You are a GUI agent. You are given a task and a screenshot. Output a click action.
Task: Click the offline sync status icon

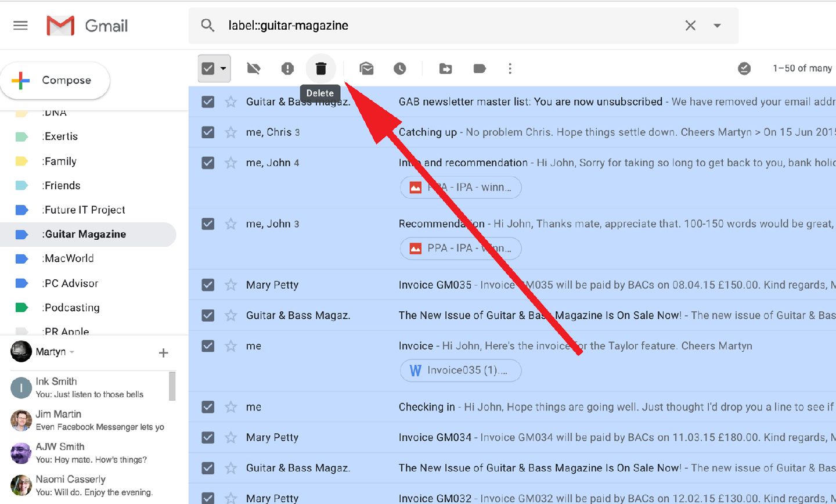point(744,69)
